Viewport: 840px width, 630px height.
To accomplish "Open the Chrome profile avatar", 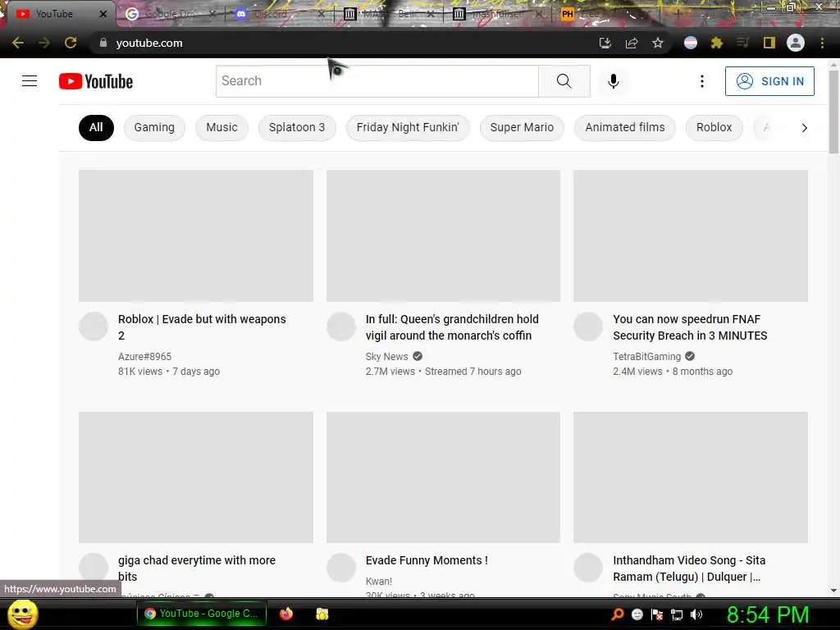I will (796, 43).
